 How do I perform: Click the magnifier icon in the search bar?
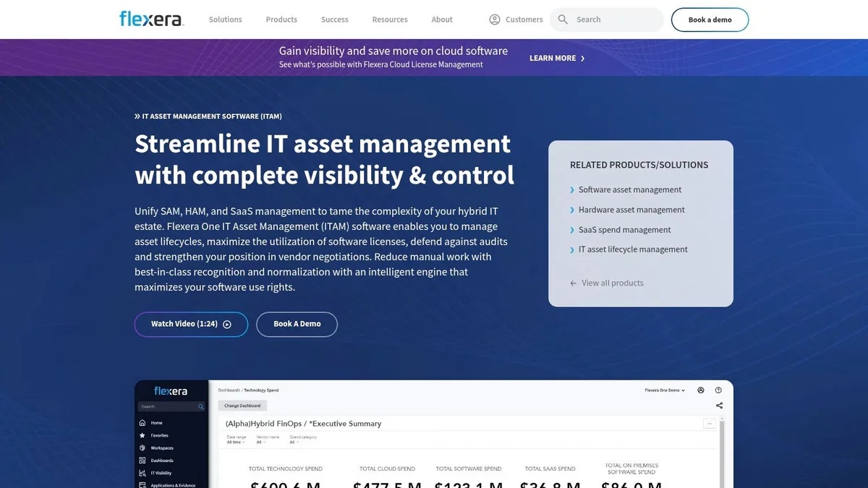[563, 20]
